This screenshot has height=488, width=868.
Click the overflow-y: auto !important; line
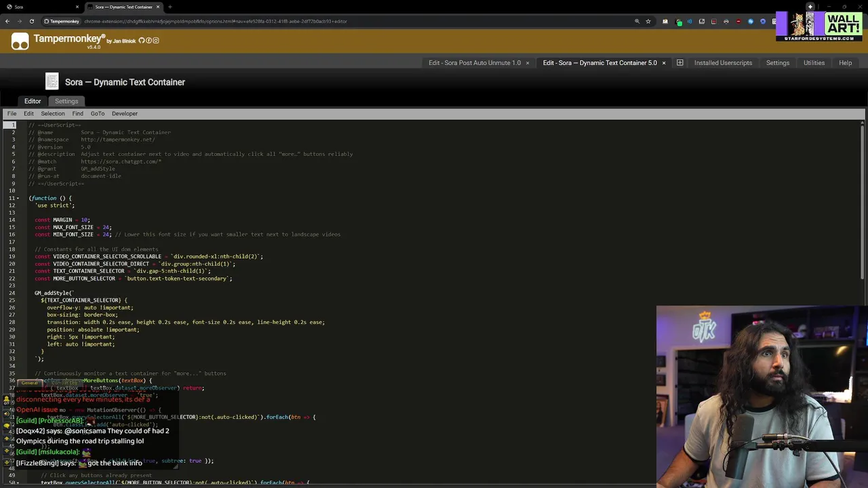coord(90,308)
